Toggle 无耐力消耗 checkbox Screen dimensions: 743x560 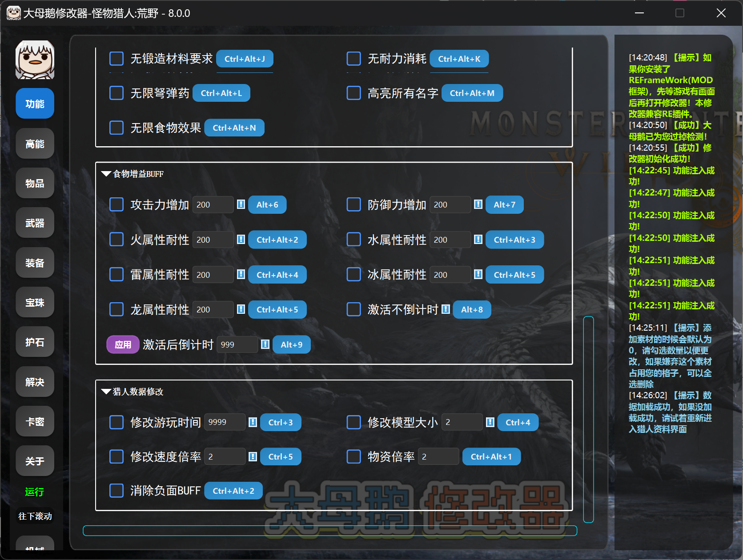coord(353,59)
